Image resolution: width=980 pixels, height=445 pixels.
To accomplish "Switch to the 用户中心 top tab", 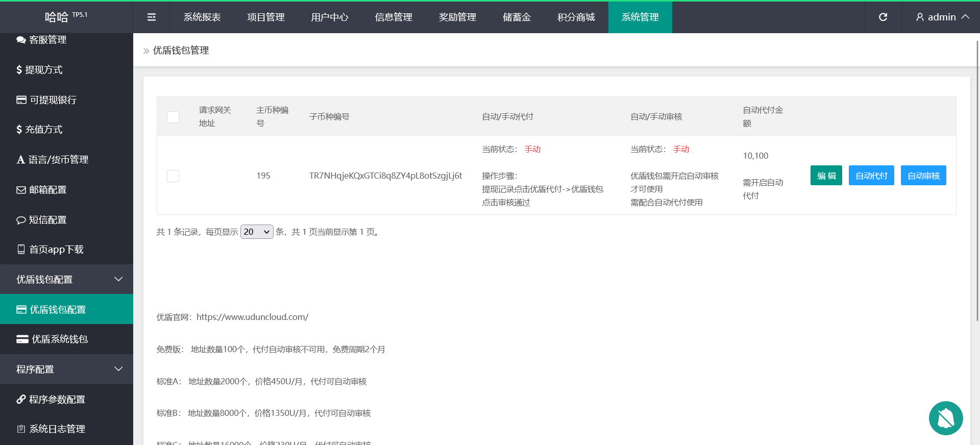I will click(x=329, y=17).
